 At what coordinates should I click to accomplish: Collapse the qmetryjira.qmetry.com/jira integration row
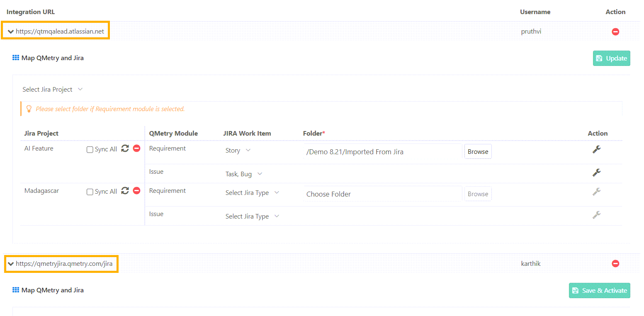pyautogui.click(x=11, y=264)
